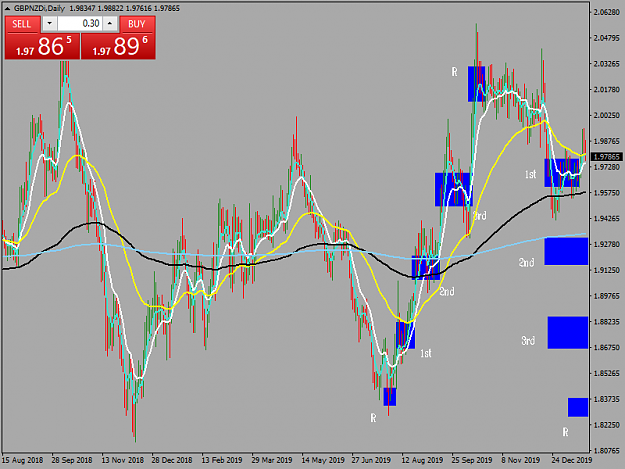The image size is (625, 469).
Task: Select blue rectangle above bottom-center R label
Action: tap(390, 396)
